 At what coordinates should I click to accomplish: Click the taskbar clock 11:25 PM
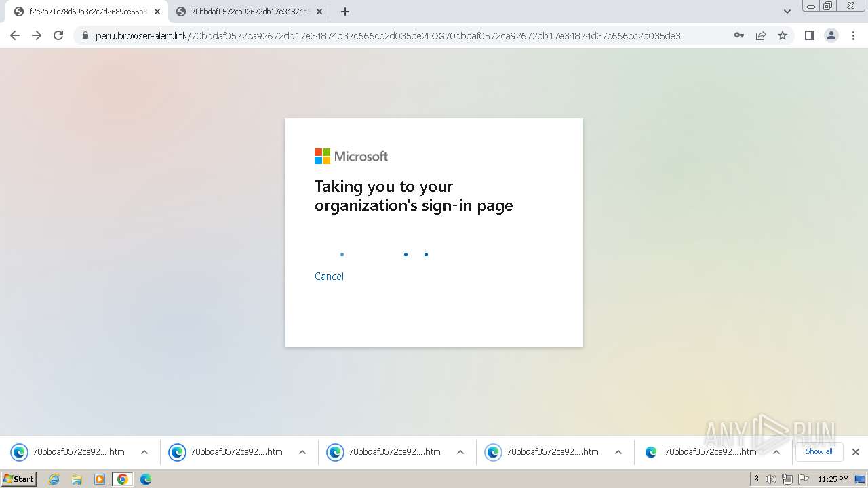833,479
